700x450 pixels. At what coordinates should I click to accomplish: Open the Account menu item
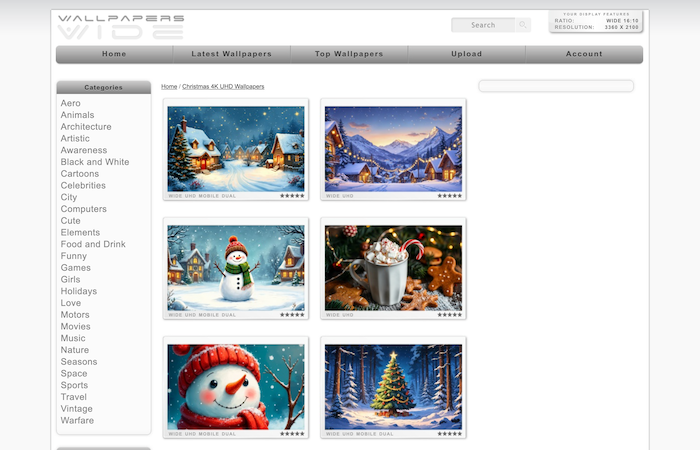(584, 54)
